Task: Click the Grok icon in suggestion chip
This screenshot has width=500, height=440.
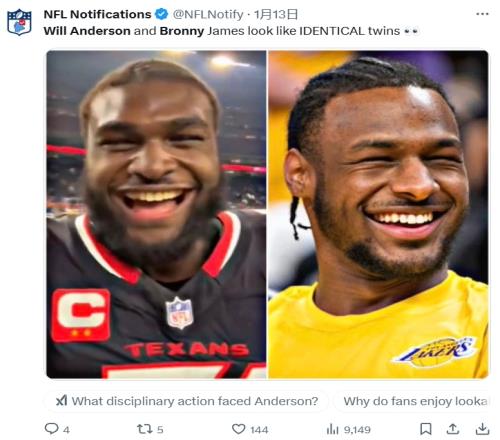Action: click(x=61, y=401)
